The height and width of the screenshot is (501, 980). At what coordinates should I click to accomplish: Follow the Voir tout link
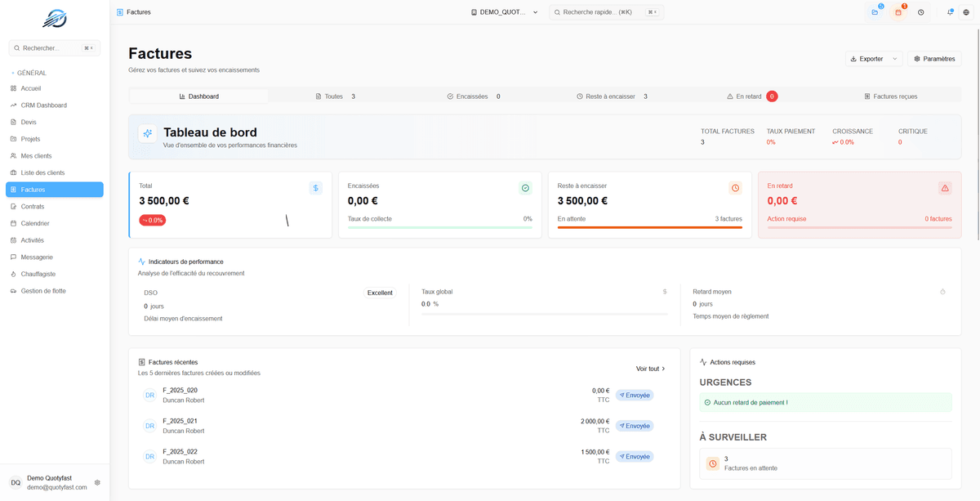click(x=650, y=369)
